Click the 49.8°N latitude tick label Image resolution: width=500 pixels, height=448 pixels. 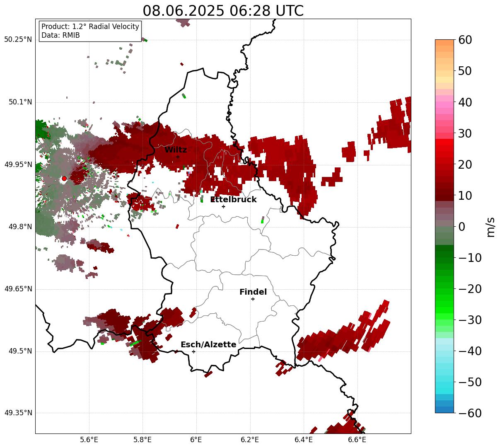(x=20, y=227)
